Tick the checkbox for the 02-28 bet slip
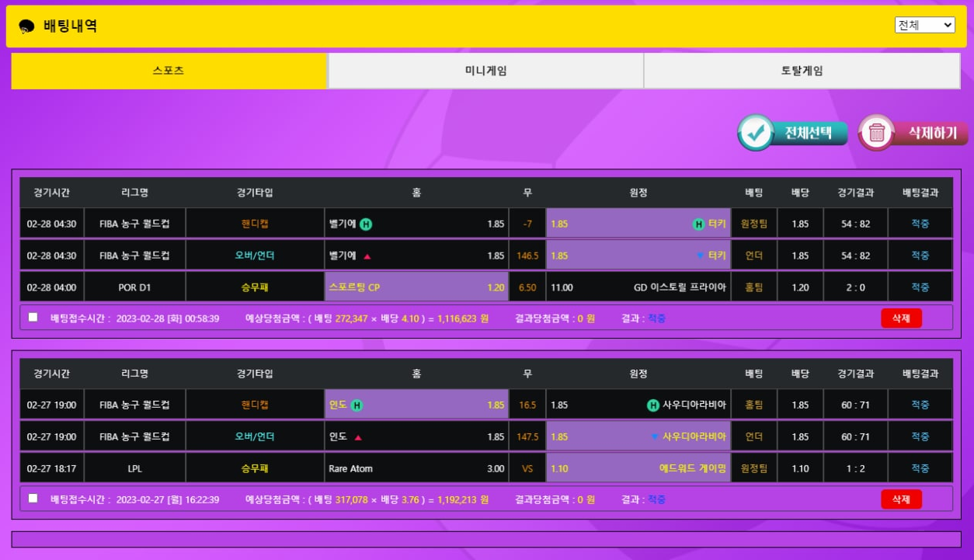The width and height of the screenshot is (974, 560). (x=33, y=317)
